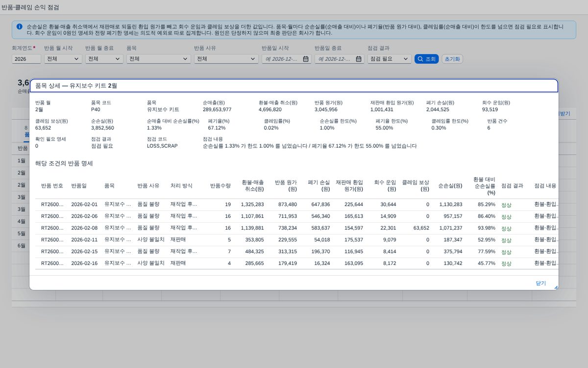Image resolution: width=588 pixels, height=368 pixels.
Task: Grab the dialog resize handle corner
Action: (556, 287)
